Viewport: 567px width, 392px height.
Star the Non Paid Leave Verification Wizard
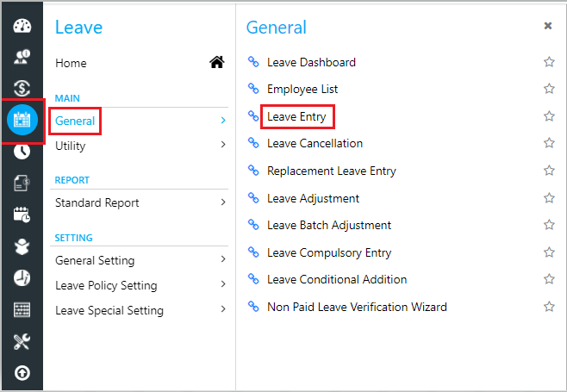549,307
